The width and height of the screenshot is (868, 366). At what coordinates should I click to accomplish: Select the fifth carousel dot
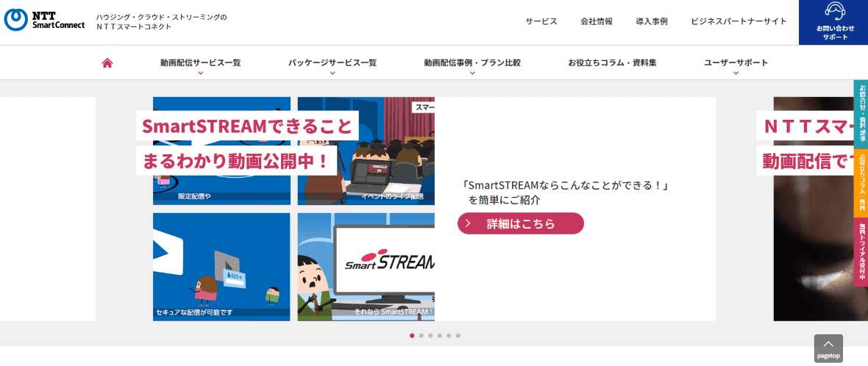pyautogui.click(x=449, y=336)
